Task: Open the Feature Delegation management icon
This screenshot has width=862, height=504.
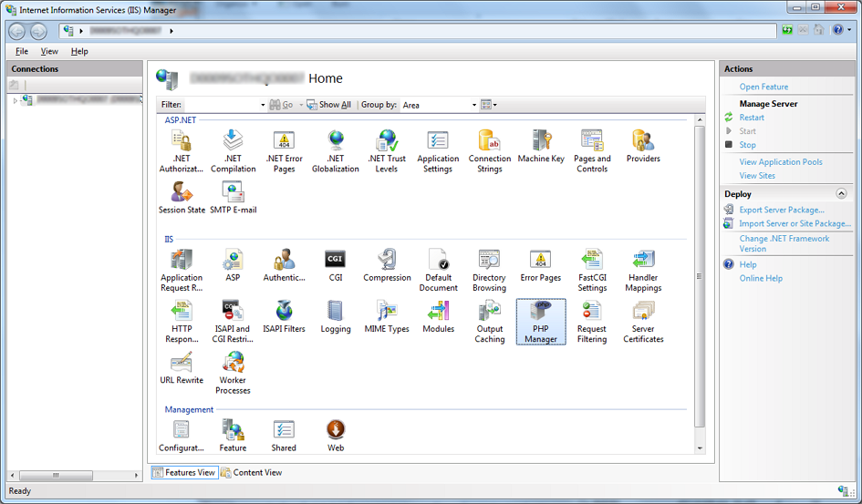Action: click(x=234, y=436)
